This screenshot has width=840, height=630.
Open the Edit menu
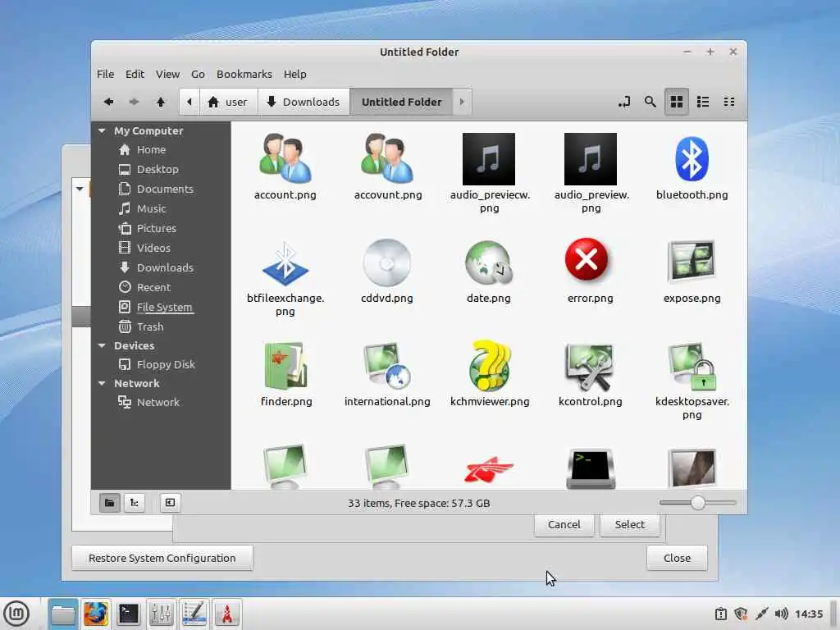[x=135, y=74]
